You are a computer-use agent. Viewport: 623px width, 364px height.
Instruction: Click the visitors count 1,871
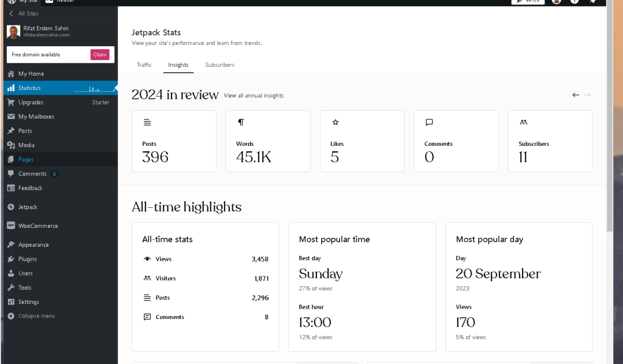262,279
